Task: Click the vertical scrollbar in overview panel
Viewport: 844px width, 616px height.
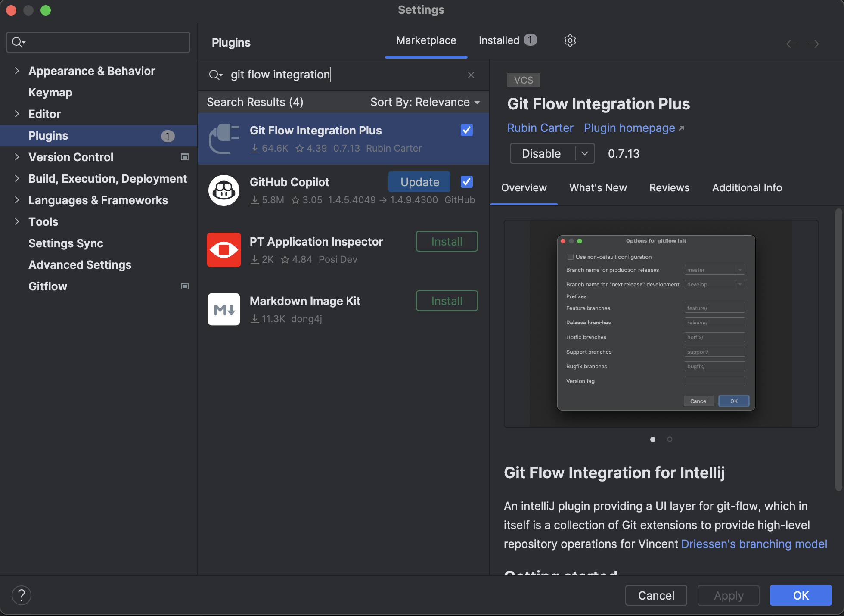Action: 838,349
